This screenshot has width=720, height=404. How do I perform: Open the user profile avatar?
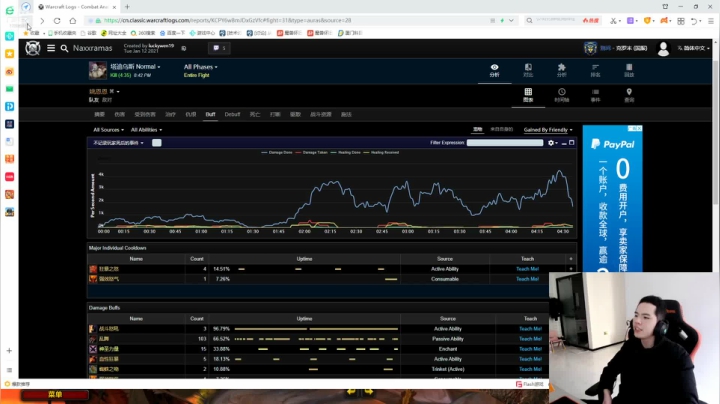(663, 48)
